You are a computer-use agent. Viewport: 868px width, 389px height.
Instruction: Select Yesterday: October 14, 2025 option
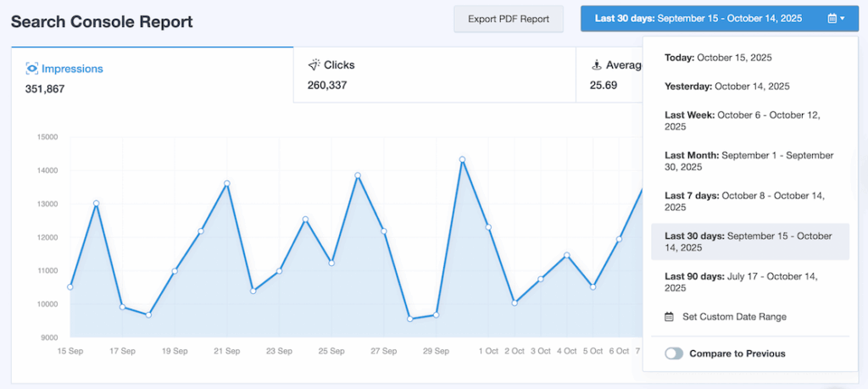(x=726, y=86)
